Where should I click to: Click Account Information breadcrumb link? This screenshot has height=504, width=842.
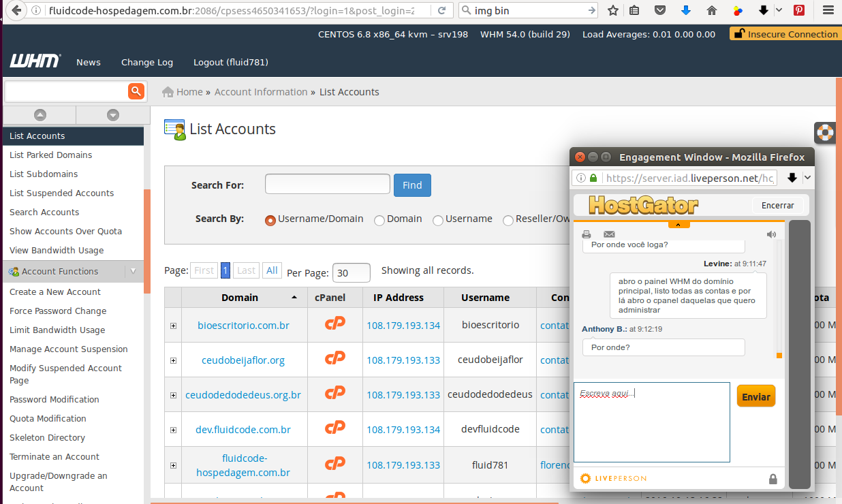(261, 92)
